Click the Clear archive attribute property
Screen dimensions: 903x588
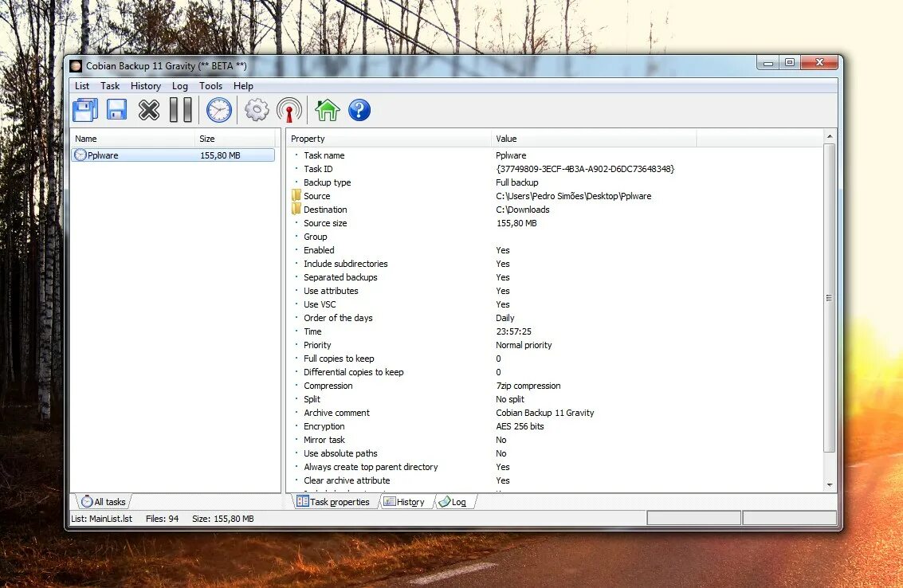(x=347, y=480)
